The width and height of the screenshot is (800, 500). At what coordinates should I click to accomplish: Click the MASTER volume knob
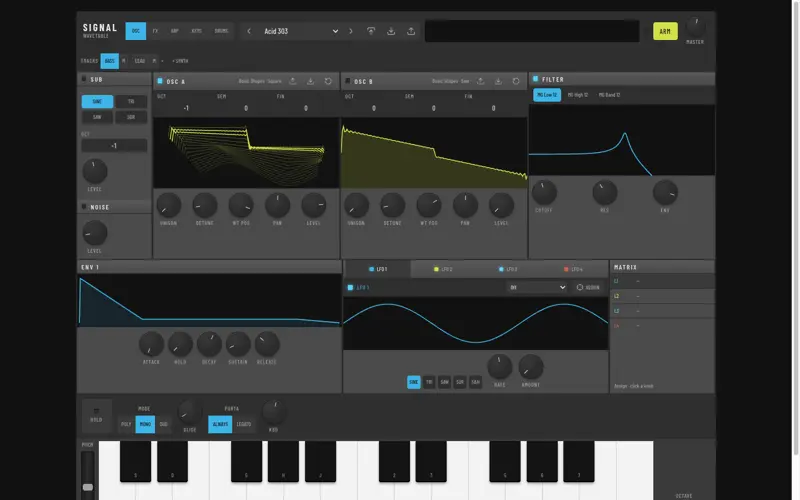click(695, 27)
